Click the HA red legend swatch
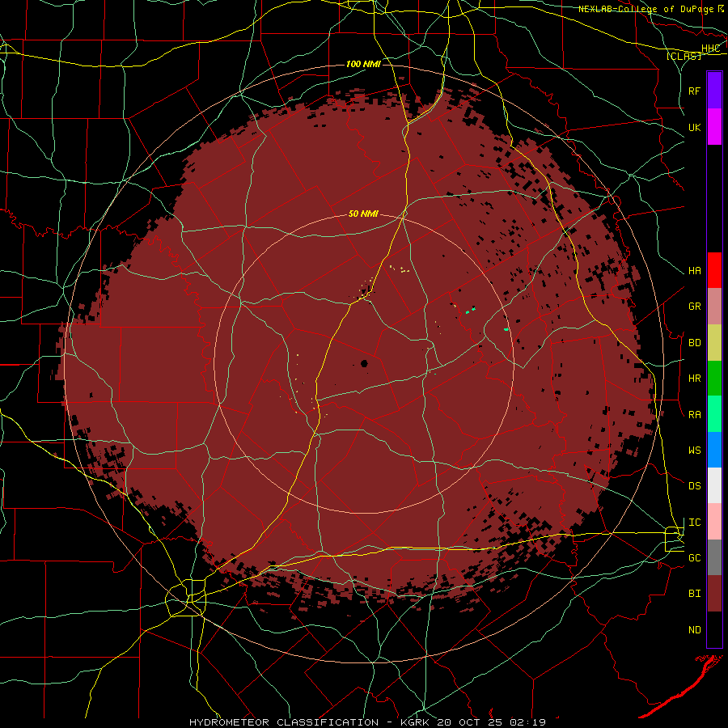The image size is (728, 728). click(714, 270)
